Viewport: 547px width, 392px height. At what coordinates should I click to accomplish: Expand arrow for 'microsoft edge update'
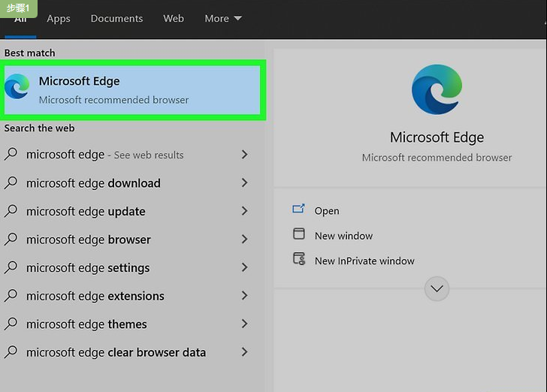pos(244,211)
